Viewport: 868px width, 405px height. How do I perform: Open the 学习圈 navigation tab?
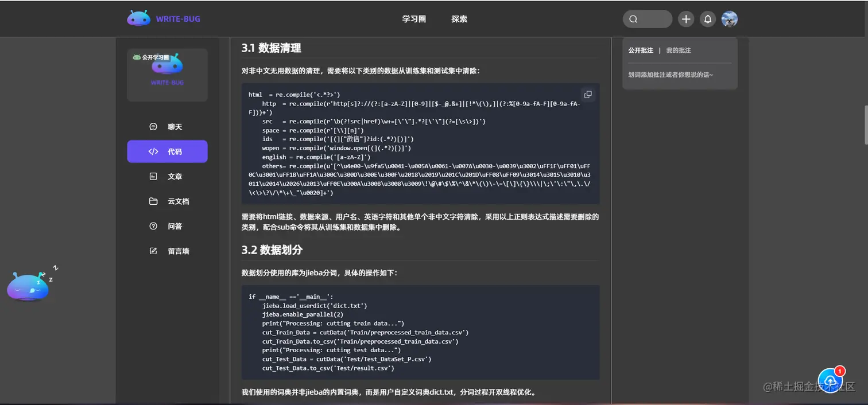[414, 19]
